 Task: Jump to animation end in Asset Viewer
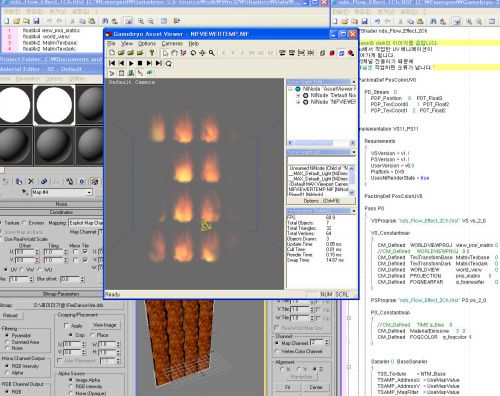[159, 63]
